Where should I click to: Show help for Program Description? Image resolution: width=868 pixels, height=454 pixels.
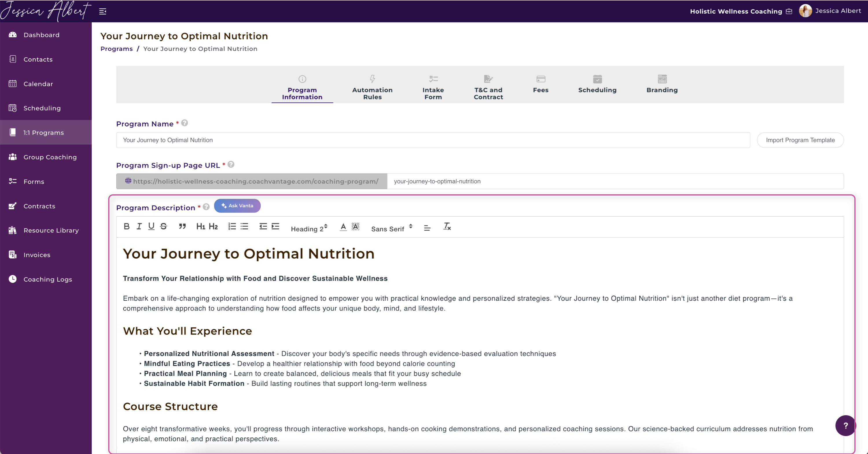[x=206, y=207]
